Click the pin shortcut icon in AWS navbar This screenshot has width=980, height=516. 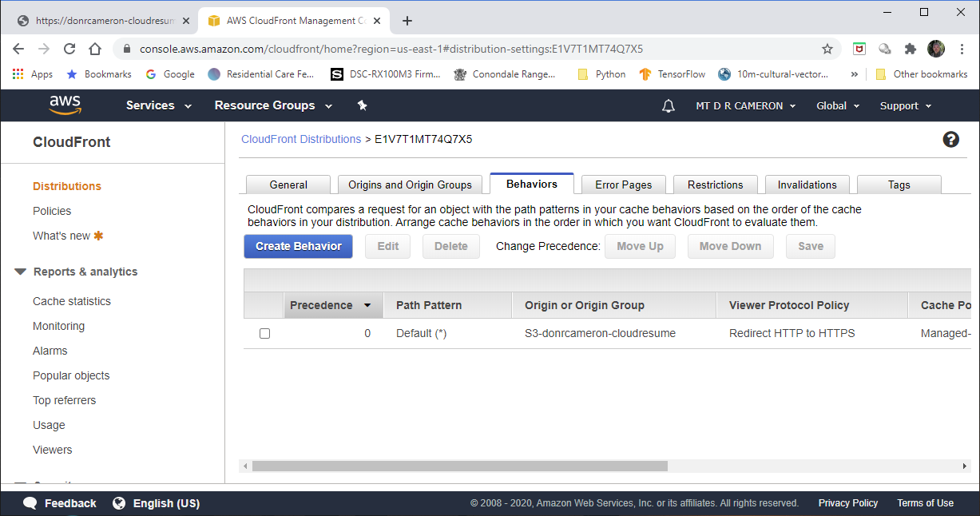pos(362,105)
